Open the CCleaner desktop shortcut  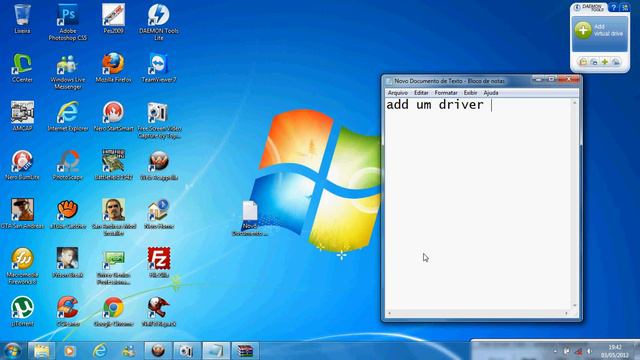click(x=68, y=311)
